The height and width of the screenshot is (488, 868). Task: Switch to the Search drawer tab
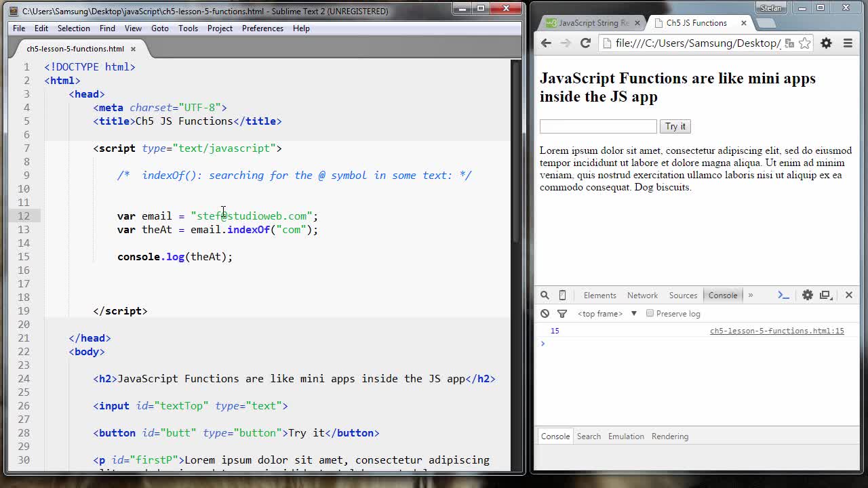click(589, 436)
